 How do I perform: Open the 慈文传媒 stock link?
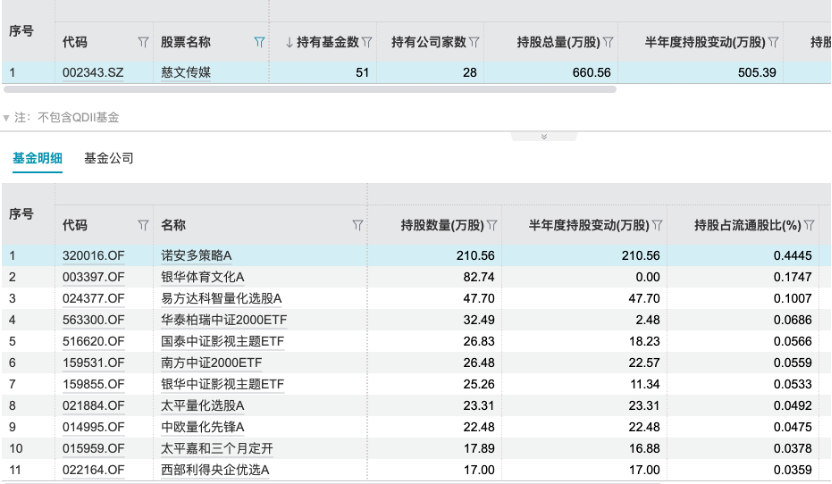186,72
